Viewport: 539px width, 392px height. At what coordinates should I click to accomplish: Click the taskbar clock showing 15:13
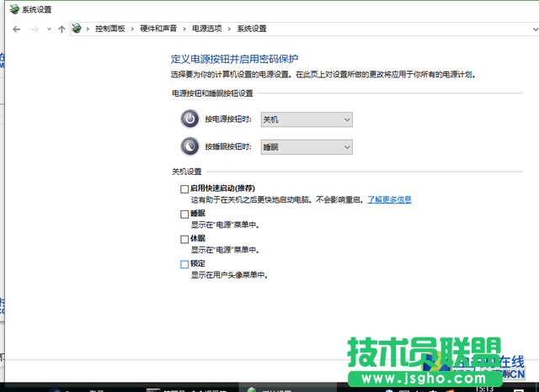click(x=485, y=389)
